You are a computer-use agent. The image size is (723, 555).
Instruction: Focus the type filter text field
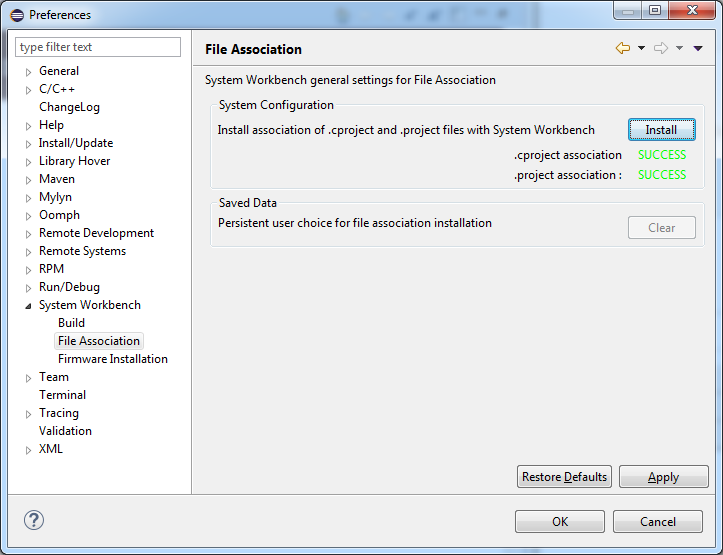pos(98,47)
